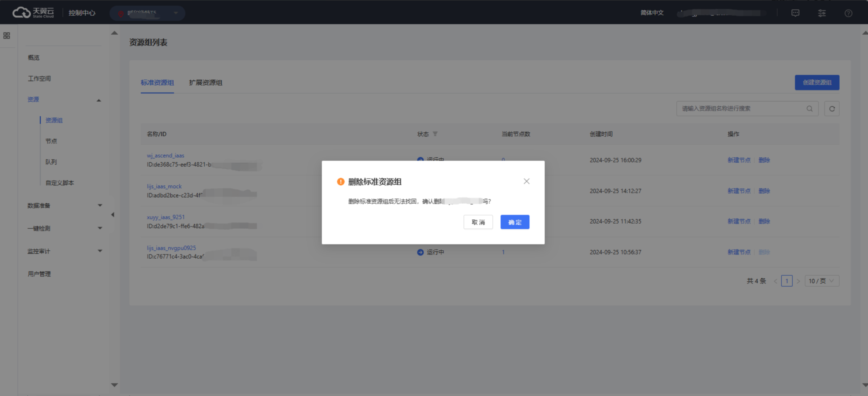
Task: Expand the 监控审计 menu section
Action: click(x=100, y=251)
